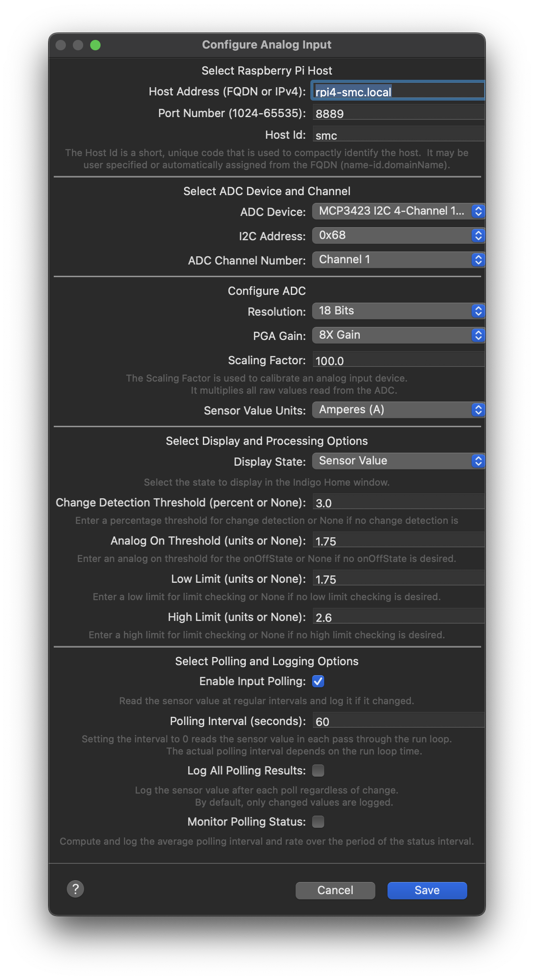Open the Resolution 18 Bits dropdown
This screenshot has width=534, height=980.
pos(398,311)
